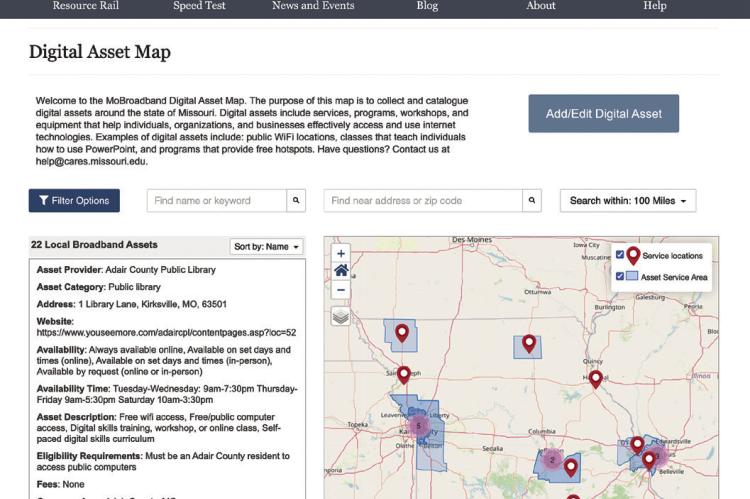Click the map pin at Saint Joseph

404,375
